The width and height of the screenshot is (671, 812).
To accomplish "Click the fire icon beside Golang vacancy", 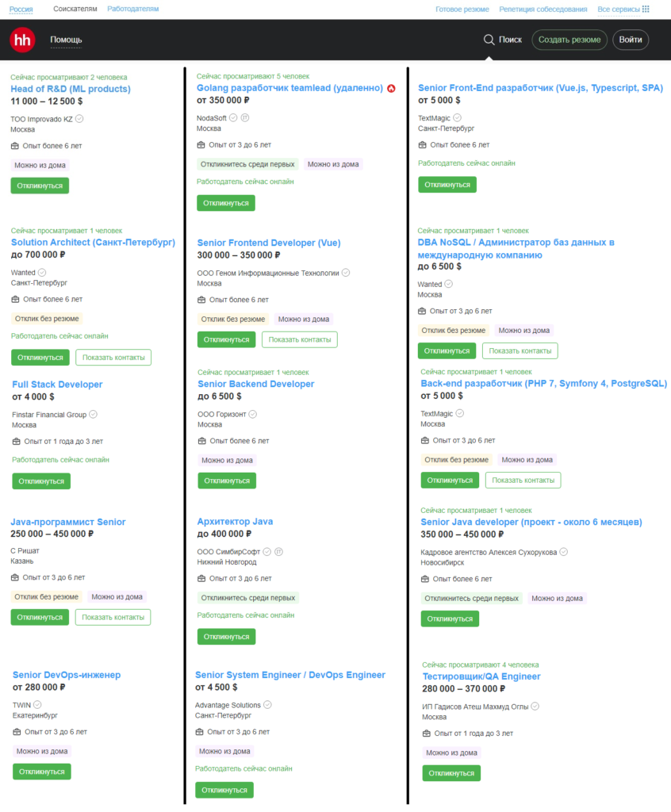I will tap(391, 88).
